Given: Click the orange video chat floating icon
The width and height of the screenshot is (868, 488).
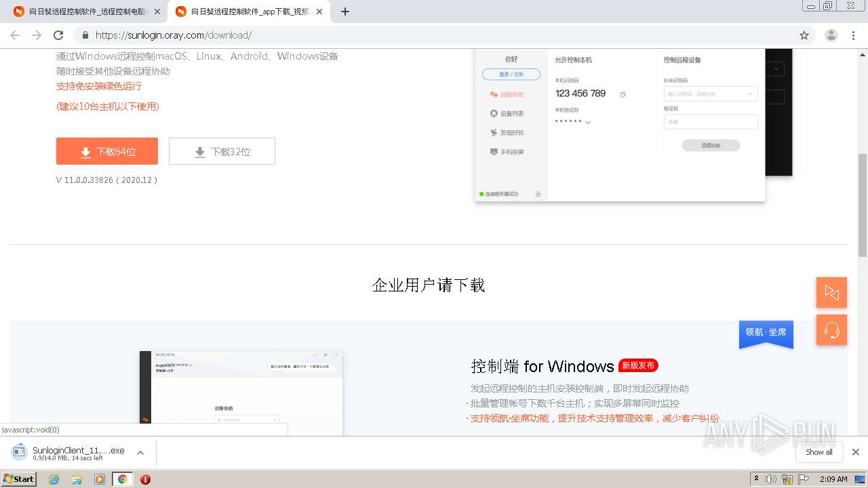Looking at the screenshot, I should point(831,292).
